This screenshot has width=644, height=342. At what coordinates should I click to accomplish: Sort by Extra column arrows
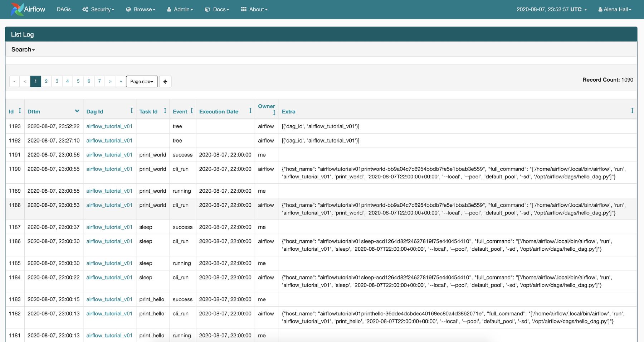click(x=632, y=111)
